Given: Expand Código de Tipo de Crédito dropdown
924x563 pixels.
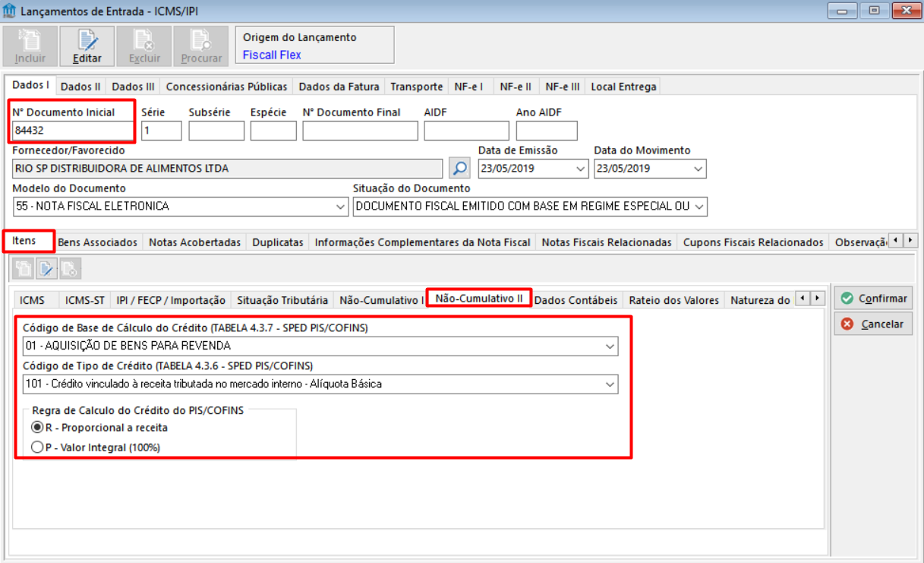Looking at the screenshot, I should [x=610, y=384].
